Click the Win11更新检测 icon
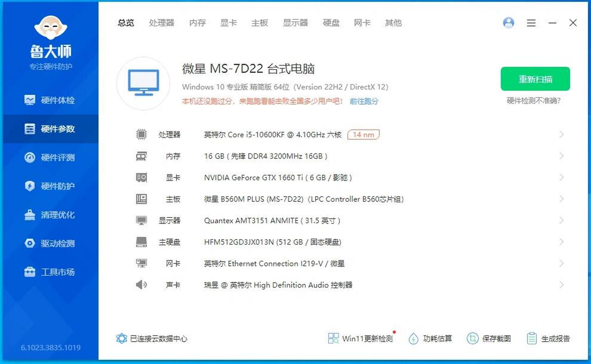Screen dimensions: 591x364 [333, 338]
